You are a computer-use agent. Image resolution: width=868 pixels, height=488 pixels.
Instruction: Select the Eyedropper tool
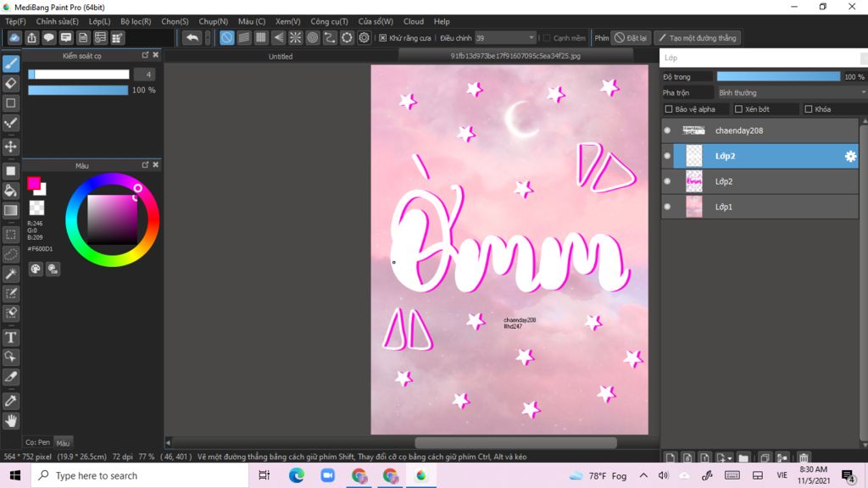pos(11,401)
